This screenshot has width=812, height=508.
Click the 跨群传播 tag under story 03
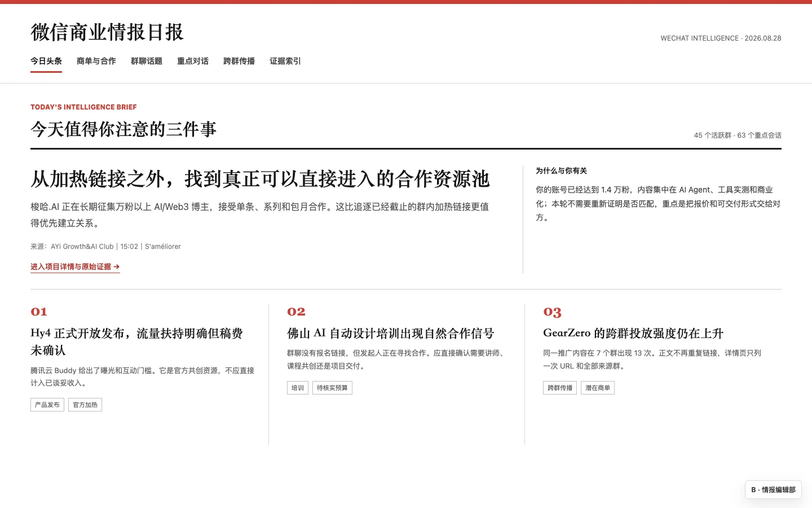(560, 388)
